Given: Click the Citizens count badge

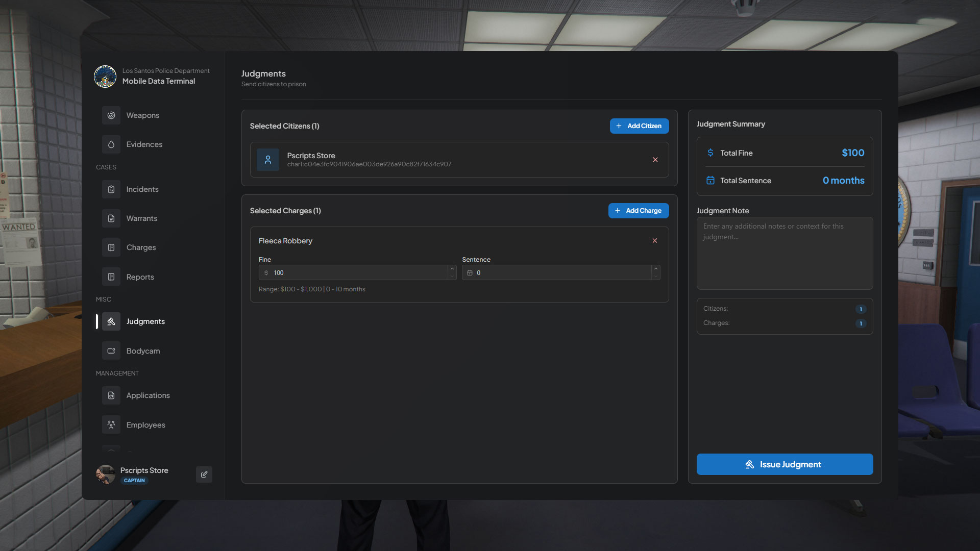Looking at the screenshot, I should [x=861, y=309].
